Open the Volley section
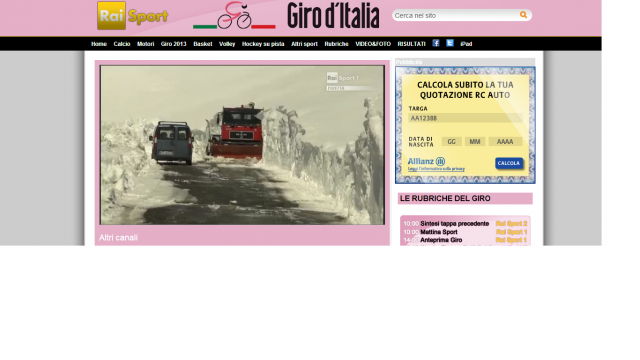This screenshot has width=640, height=360. coord(227,44)
